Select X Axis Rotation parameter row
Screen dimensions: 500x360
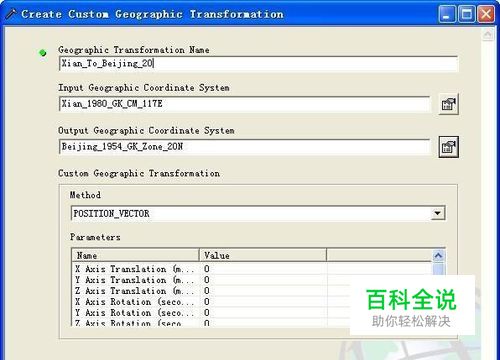[252, 302]
